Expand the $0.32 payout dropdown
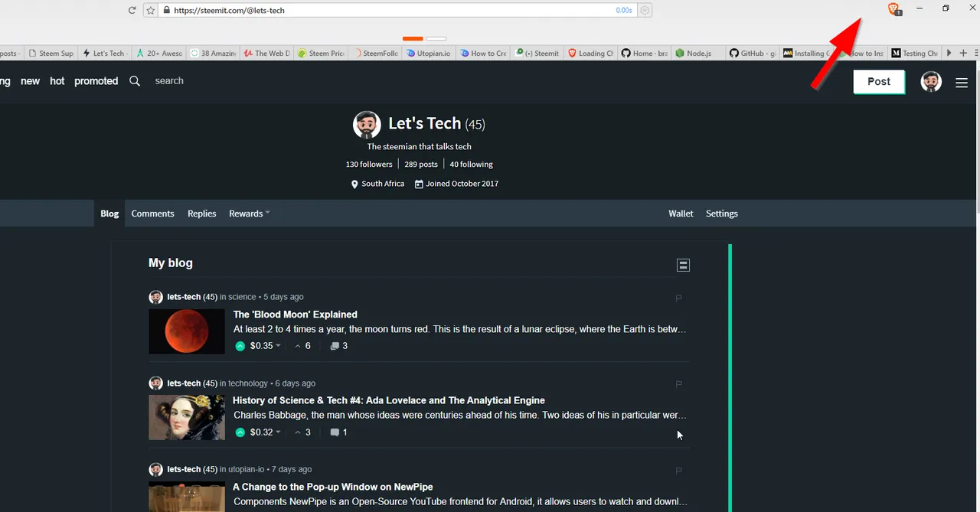Viewport: 980px width, 512px height. click(266, 432)
